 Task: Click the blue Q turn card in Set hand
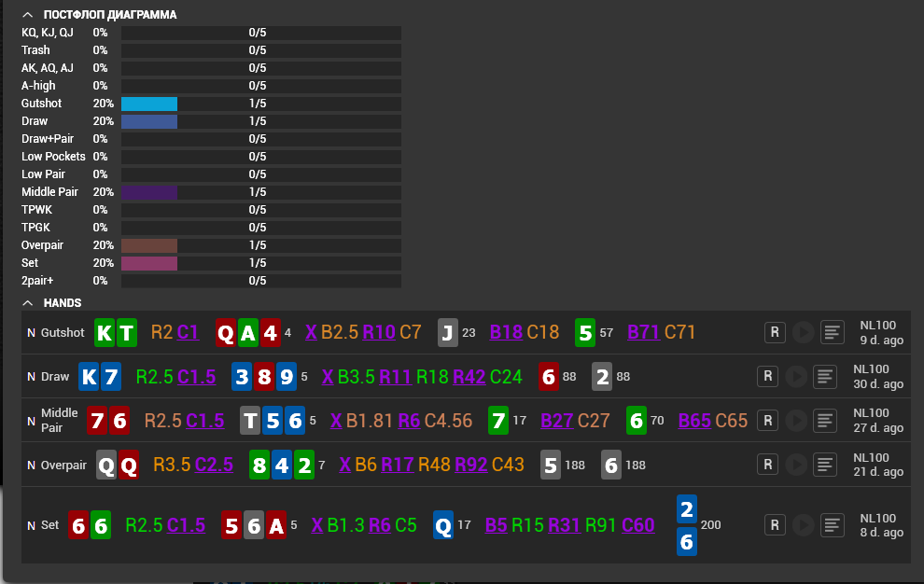coord(443,525)
